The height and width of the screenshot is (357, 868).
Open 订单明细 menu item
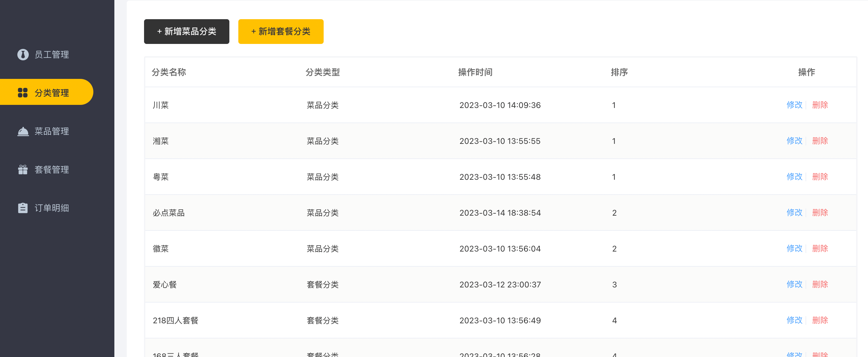(x=52, y=208)
